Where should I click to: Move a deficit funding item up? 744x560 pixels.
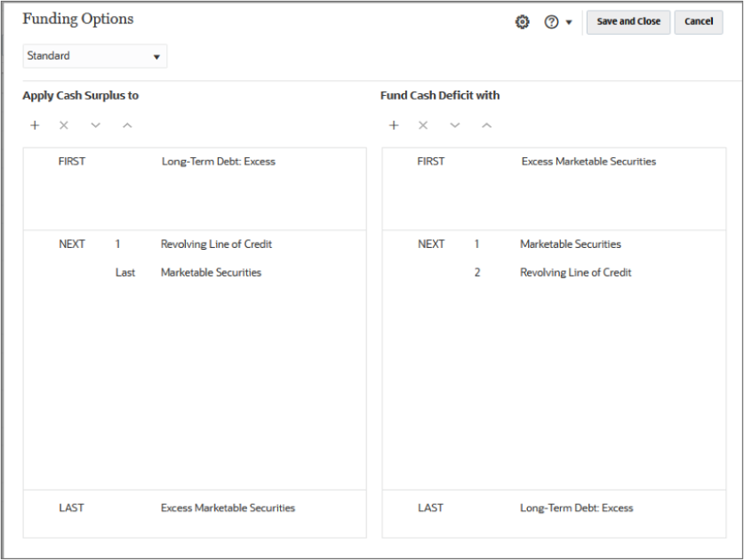coord(486,125)
